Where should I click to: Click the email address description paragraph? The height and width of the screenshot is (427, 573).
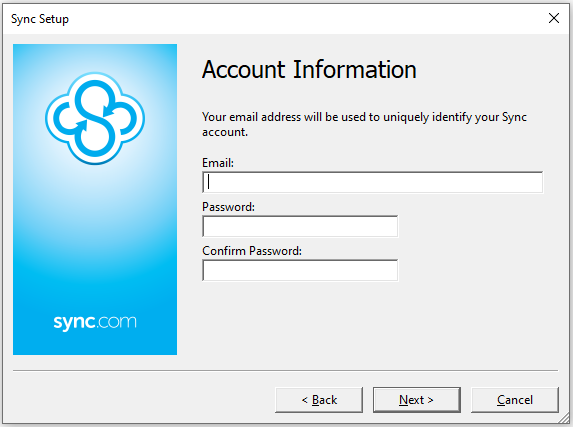pos(364,124)
